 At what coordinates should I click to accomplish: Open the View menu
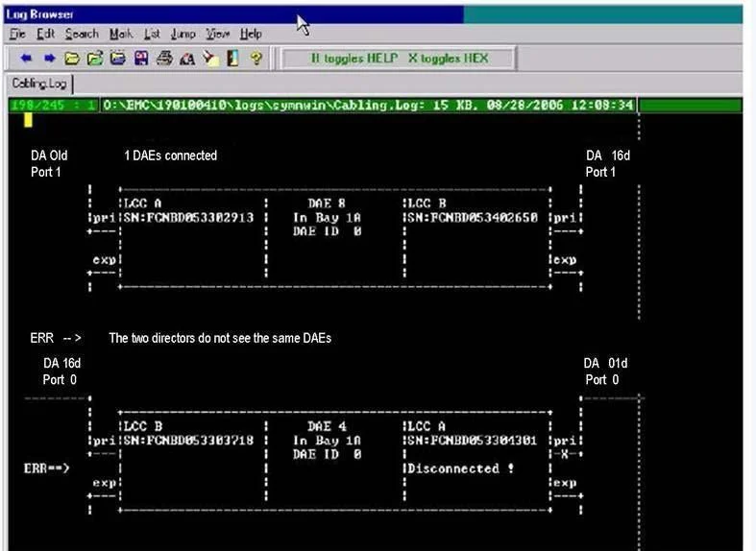point(217,34)
